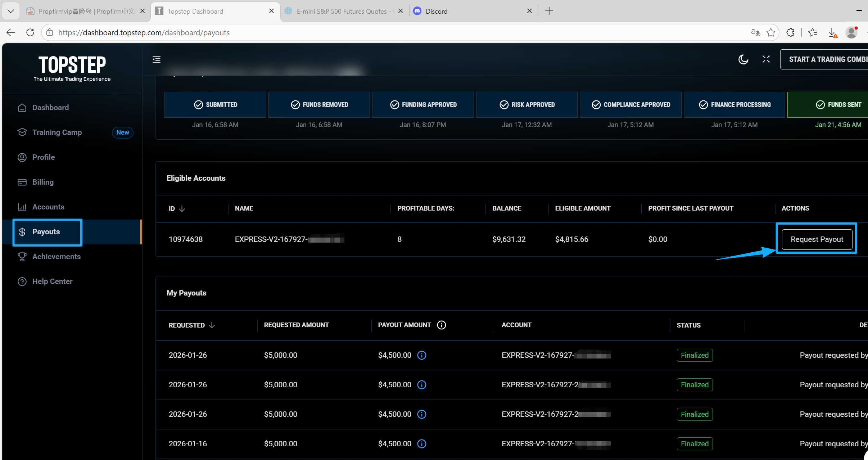Click the account ID 10974638
Viewport: 868px width, 460px height.
[186, 239]
